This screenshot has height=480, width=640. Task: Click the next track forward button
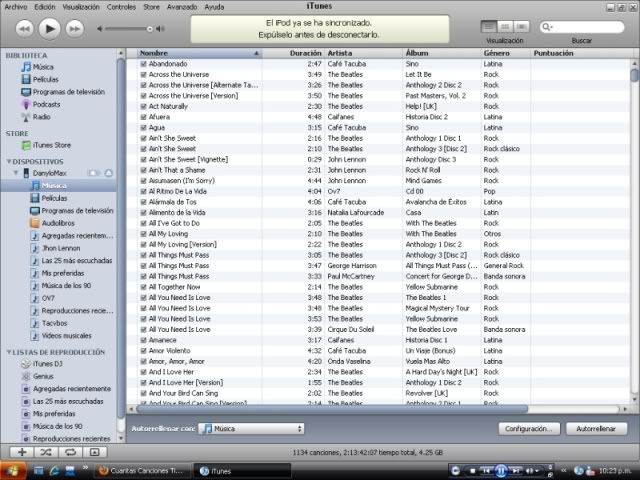tap(75, 29)
